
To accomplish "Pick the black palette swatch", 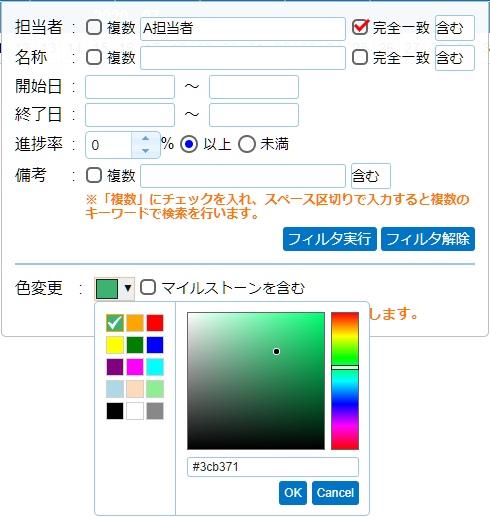I will coord(115,411).
